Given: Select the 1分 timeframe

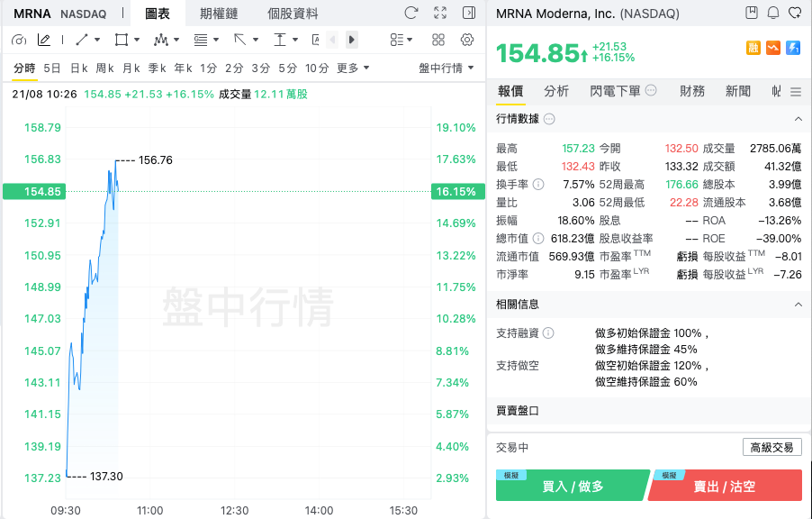Looking at the screenshot, I should (208, 68).
